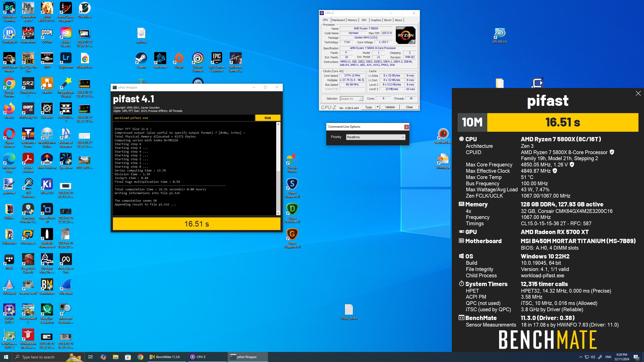644x362 pixels.
Task: Open Lightroom desktop shortcut
Action: 66,60
